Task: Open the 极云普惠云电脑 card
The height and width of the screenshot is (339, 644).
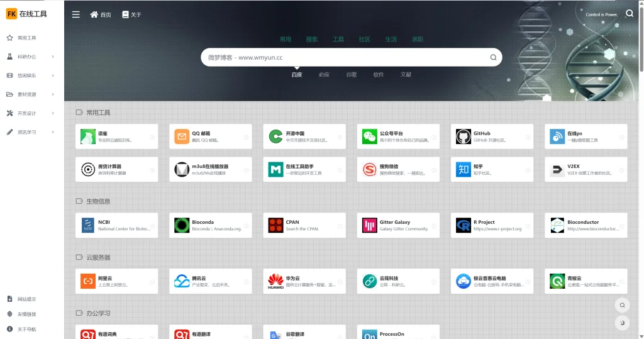Action: (492, 281)
